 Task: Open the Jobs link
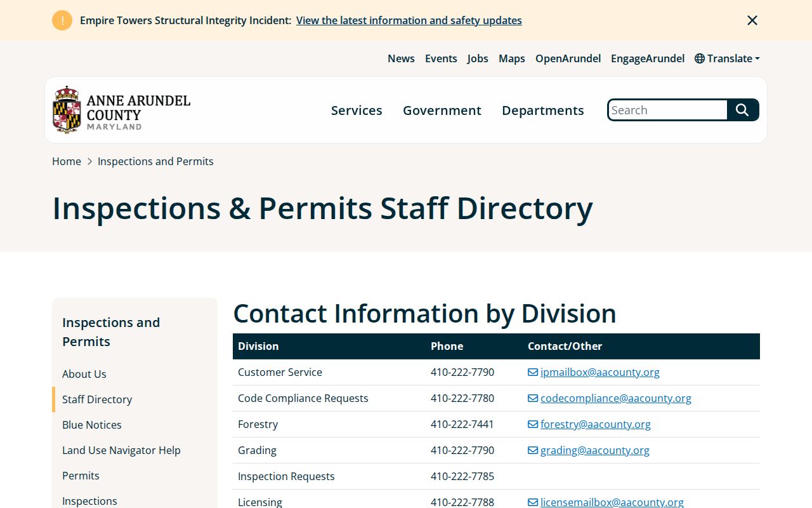(478, 58)
